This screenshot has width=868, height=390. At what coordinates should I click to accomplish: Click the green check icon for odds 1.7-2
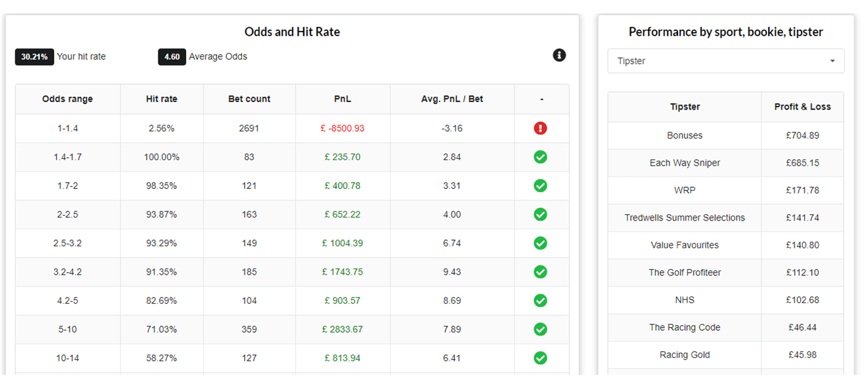(540, 186)
